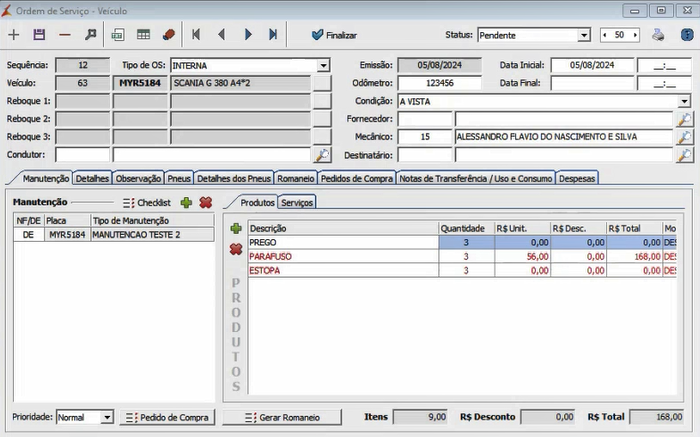Select the Serviços sub-tab
This screenshot has width=700, height=437.
pos(297,203)
